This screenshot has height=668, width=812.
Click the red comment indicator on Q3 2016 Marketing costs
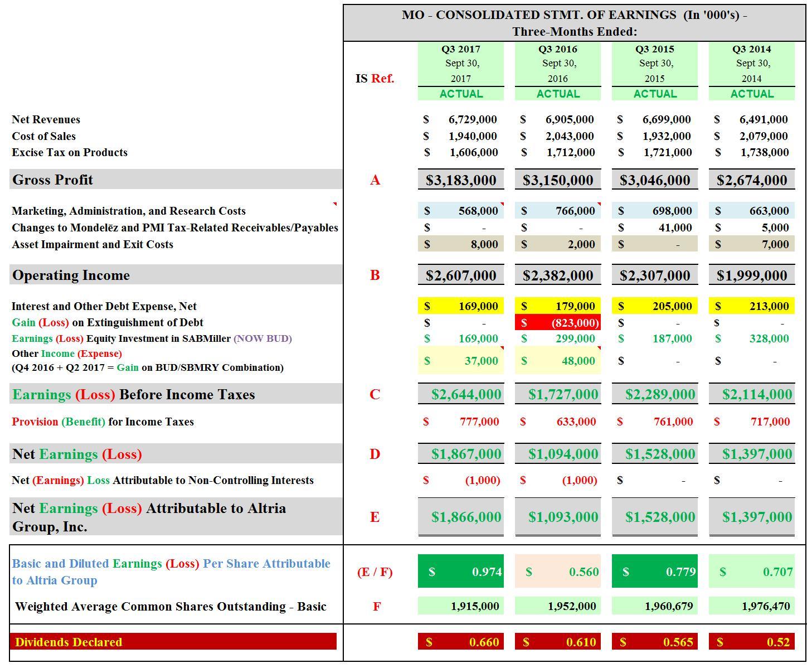pyautogui.click(x=599, y=205)
